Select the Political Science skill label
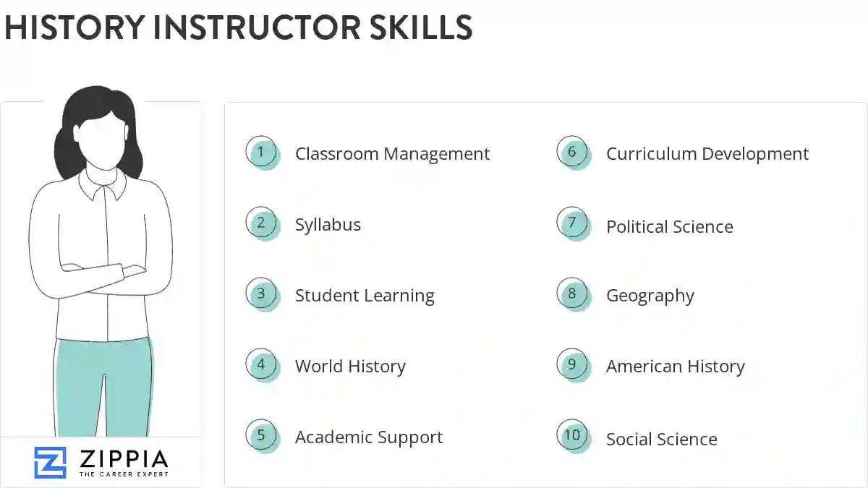Screen dimensions: 868x488 [x=669, y=227]
